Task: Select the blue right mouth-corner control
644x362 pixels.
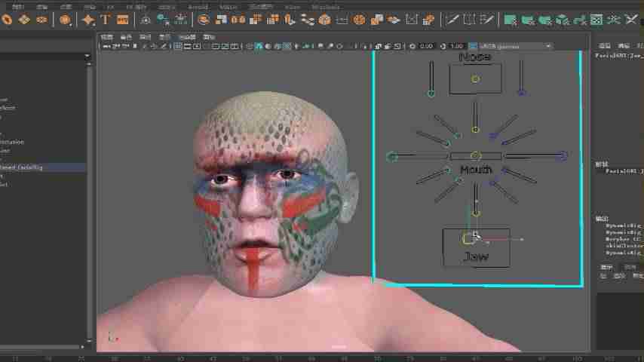Action: coord(563,155)
